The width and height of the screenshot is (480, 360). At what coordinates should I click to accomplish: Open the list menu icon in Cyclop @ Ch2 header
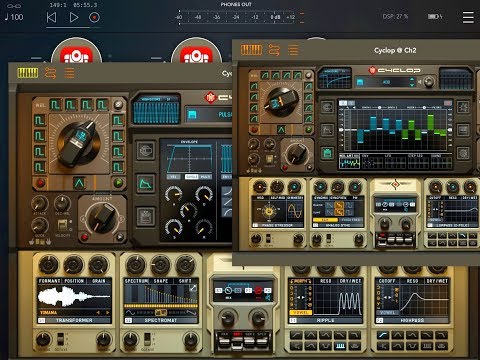click(293, 50)
